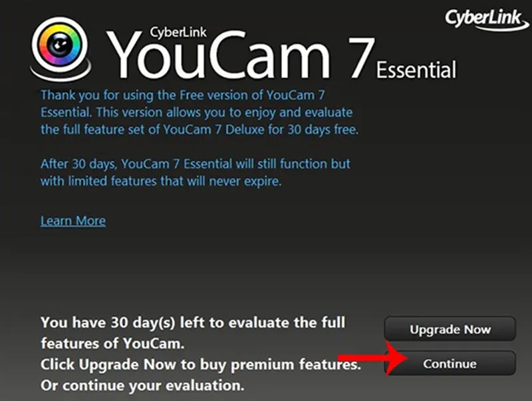Open the Learn More link
The width and height of the screenshot is (532, 401).
[73, 221]
